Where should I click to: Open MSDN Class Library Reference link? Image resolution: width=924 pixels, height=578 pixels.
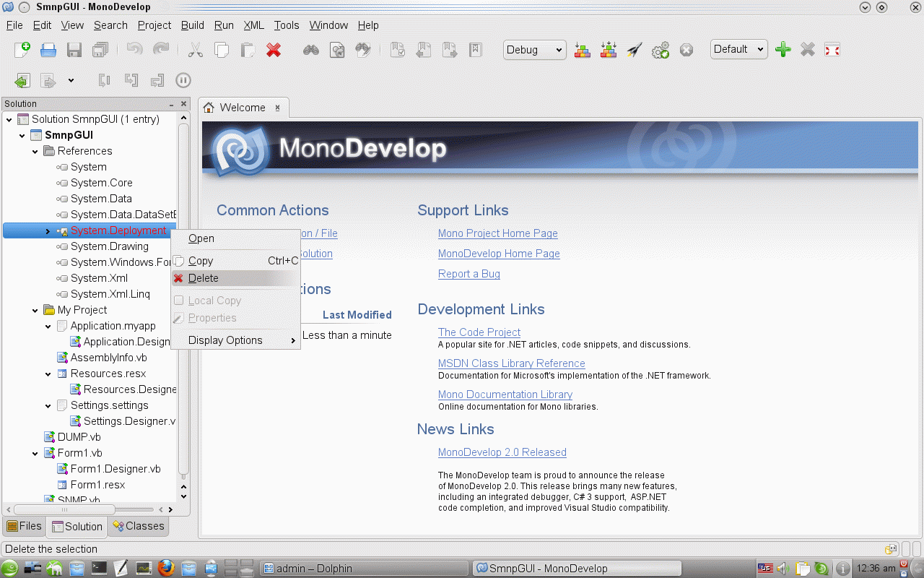(512, 363)
